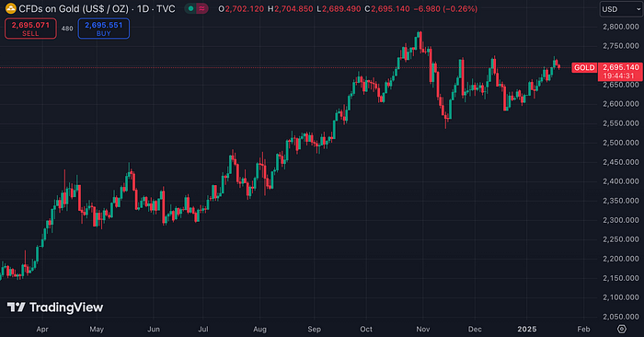Click the 2,250.000 price axis label
This screenshot has height=337, width=644.
click(621, 239)
